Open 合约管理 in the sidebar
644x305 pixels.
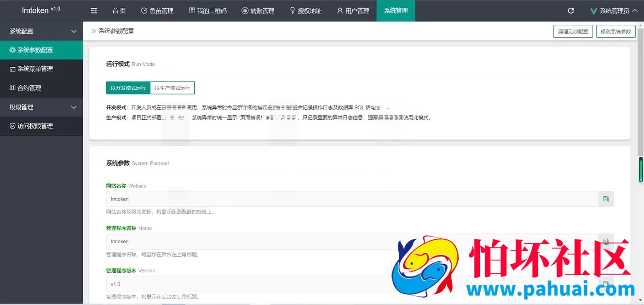click(x=41, y=88)
